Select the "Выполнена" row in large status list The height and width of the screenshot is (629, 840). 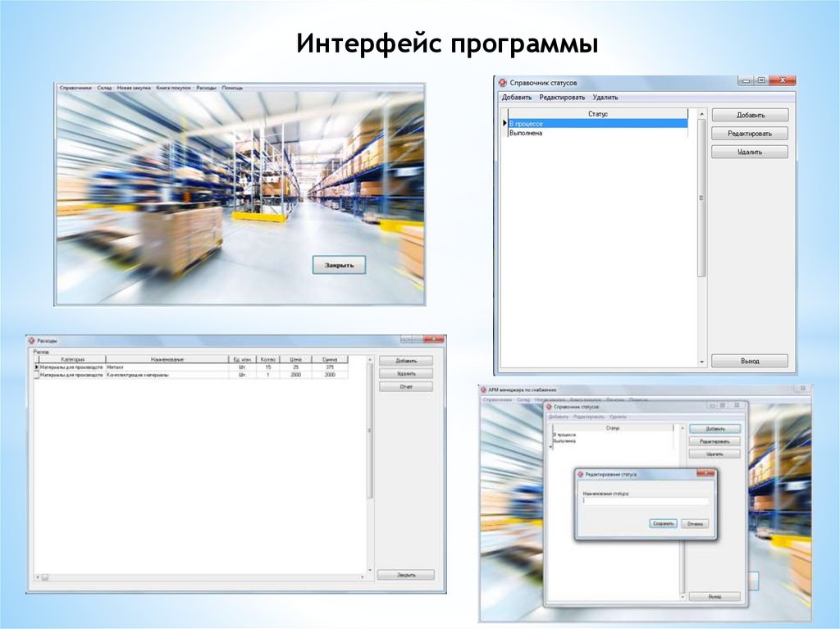597,133
